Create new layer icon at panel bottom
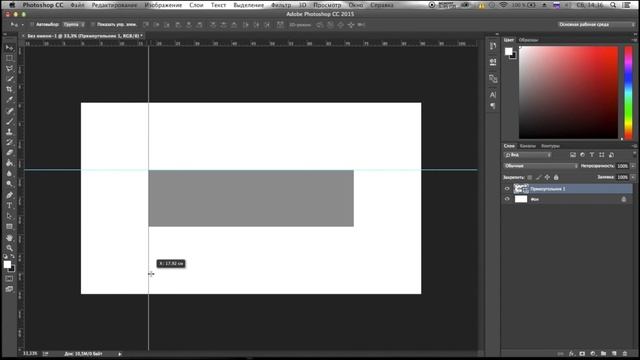The height and width of the screenshot is (360, 640). 614,353
